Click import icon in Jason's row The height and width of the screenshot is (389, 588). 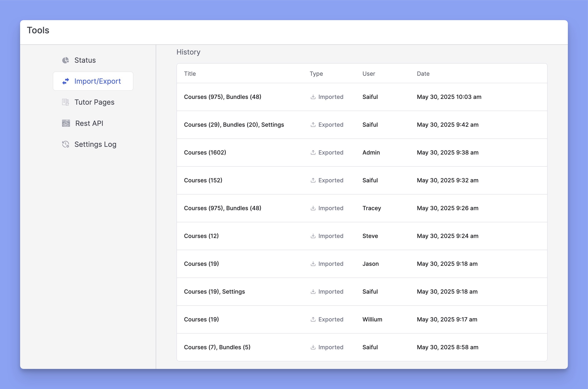[x=313, y=263]
